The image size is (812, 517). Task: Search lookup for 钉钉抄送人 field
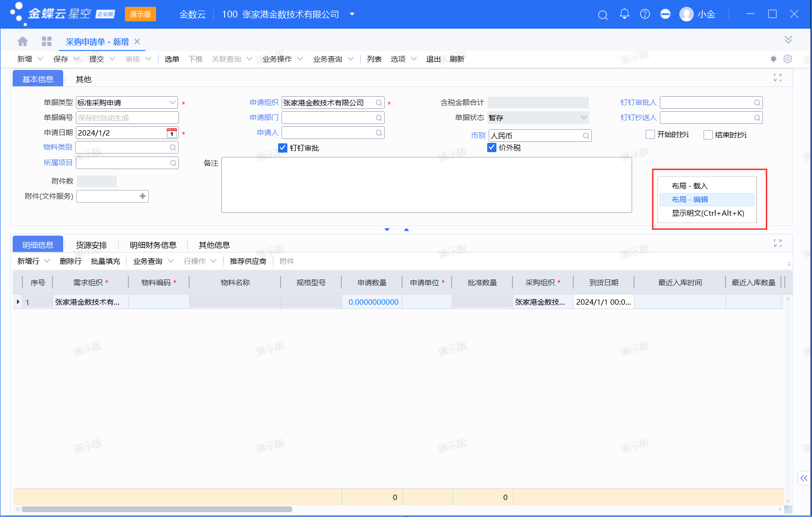[x=757, y=118]
